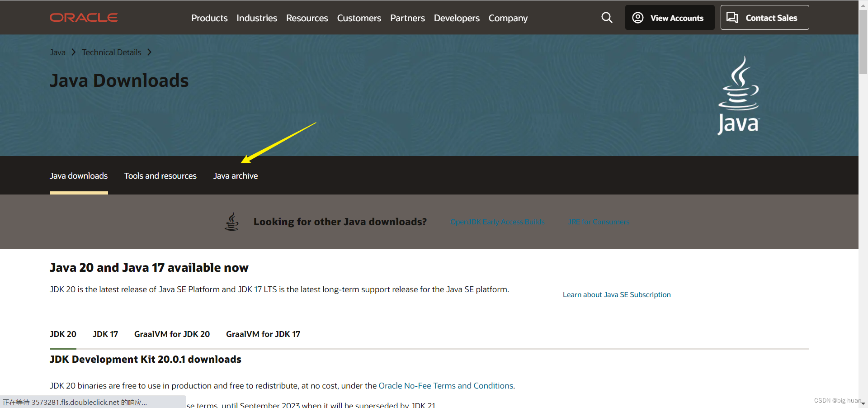Open the search magnifier icon

(607, 18)
